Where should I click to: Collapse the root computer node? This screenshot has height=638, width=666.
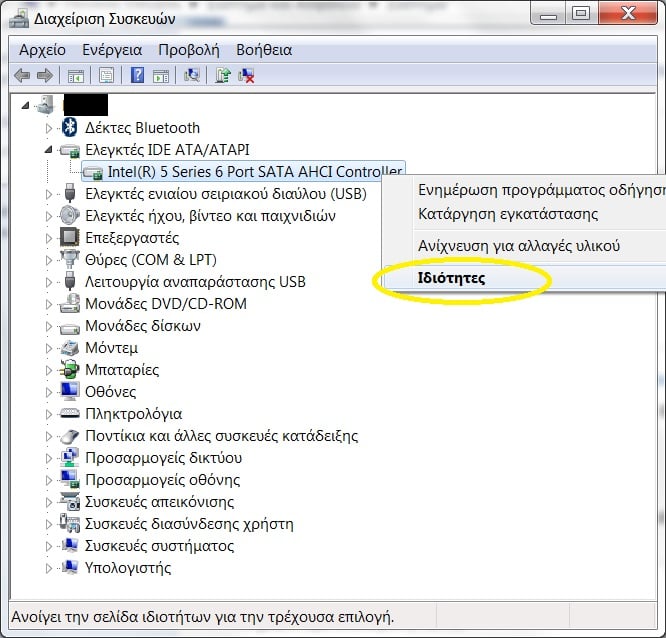click(26, 105)
